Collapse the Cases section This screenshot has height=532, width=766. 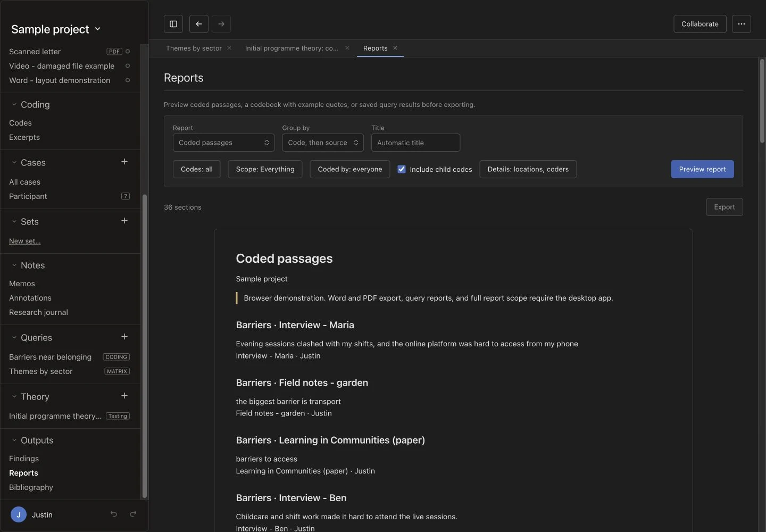[x=14, y=163]
